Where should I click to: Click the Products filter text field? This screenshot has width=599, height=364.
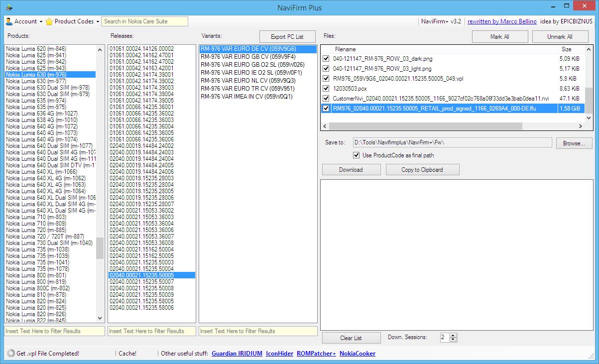[x=54, y=331]
